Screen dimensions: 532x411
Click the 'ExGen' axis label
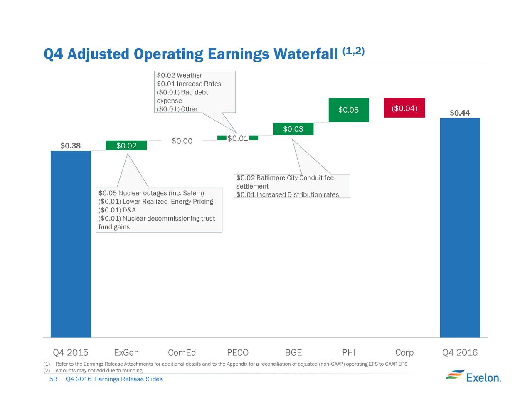(126, 353)
